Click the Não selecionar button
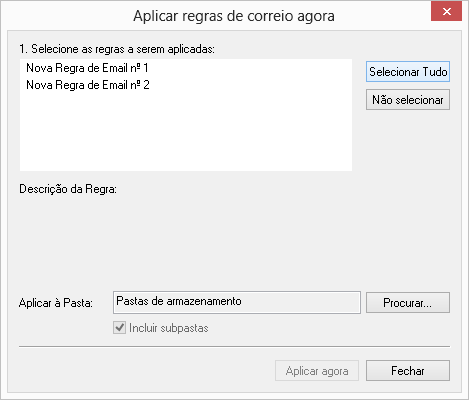Screen dimensions: 469x400 coord(408,100)
